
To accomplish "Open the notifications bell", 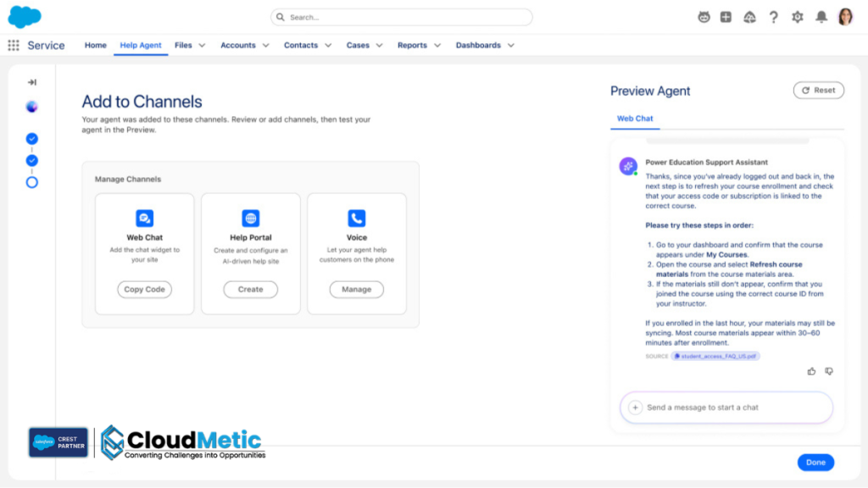I will point(821,17).
